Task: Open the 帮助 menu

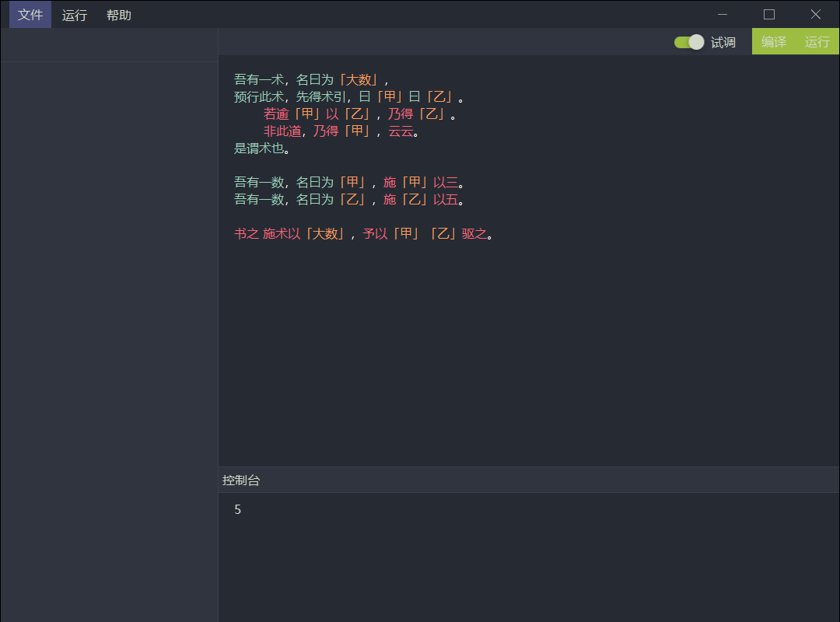Action: (119, 15)
